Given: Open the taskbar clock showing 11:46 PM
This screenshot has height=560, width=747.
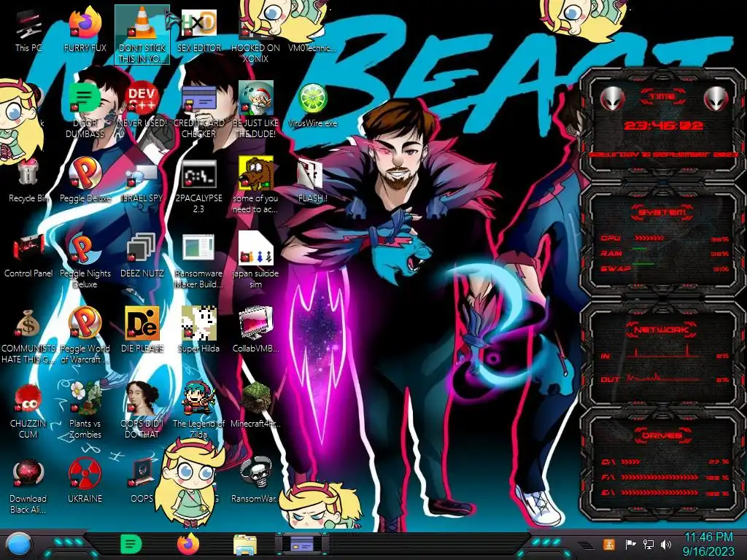Looking at the screenshot, I should coord(708,544).
